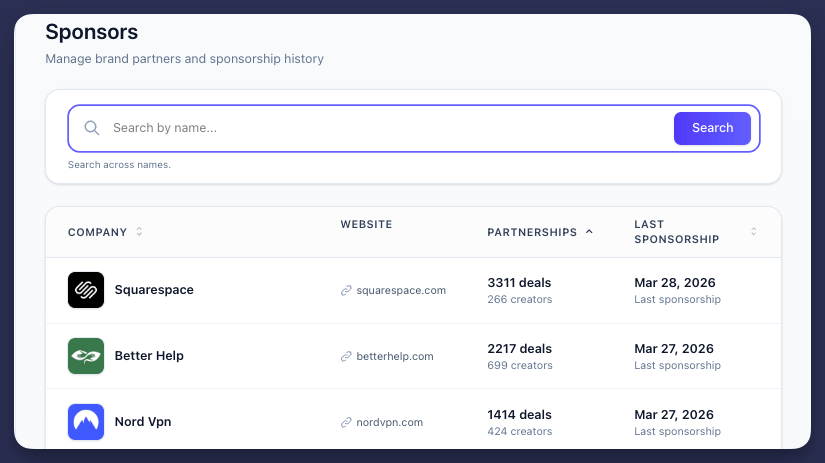
Task: Click link icon beside betterhelp.com
Action: pos(346,356)
